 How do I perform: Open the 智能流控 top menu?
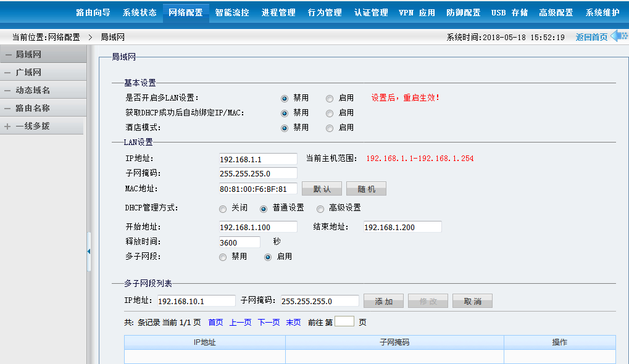click(x=232, y=12)
